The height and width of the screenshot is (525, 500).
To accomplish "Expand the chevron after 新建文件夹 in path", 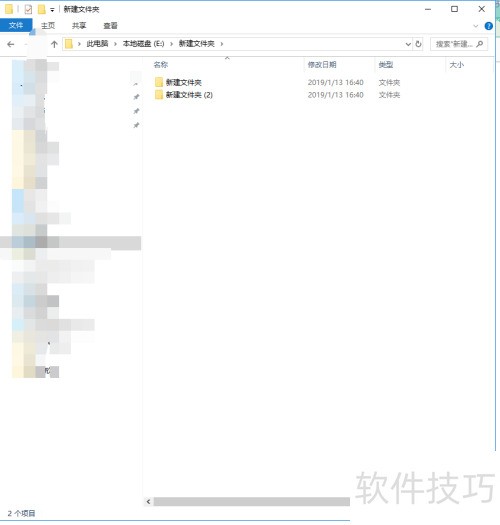I will [x=222, y=44].
